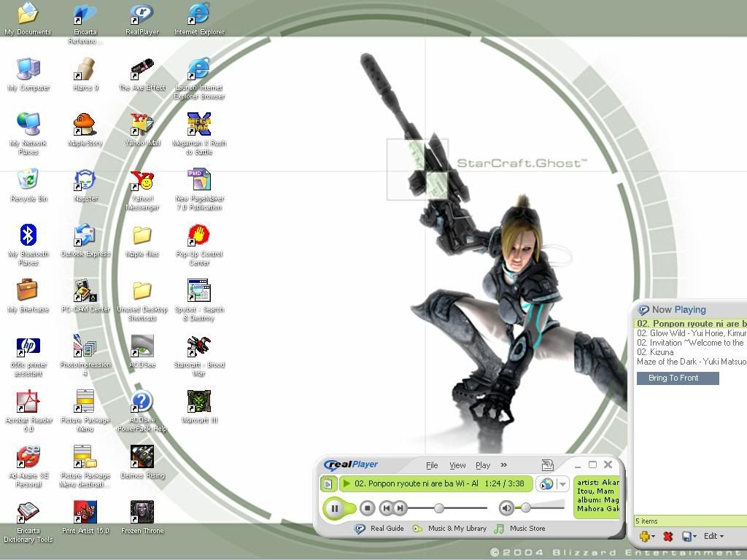Viewport: 747px width, 560px height.
Task: Select Launch Internet Explorer Browser icon
Action: pos(199,79)
